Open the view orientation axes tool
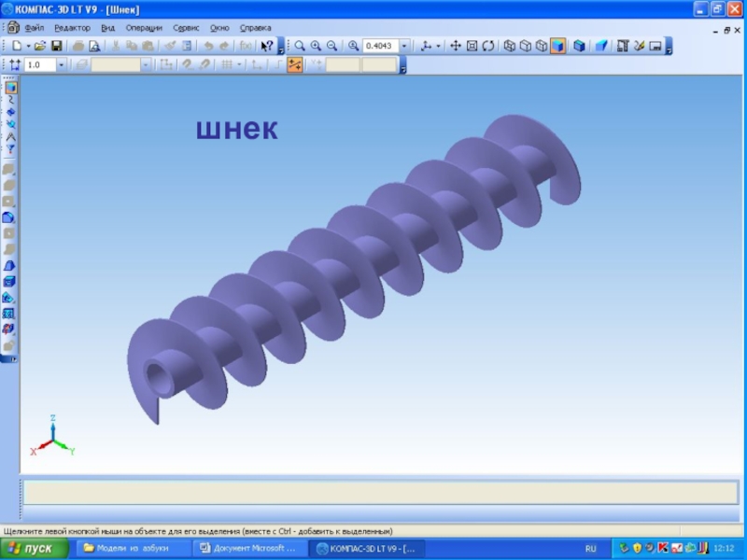The width and height of the screenshot is (747, 560). point(427,46)
